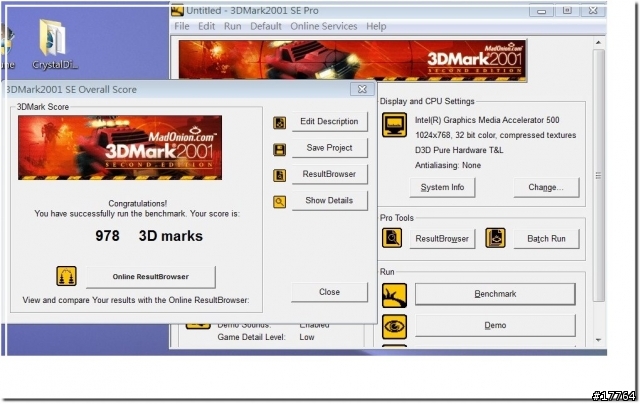Screen dimensions: 640x404
Task: Click the monitor icon in Display settings
Action: point(394,124)
